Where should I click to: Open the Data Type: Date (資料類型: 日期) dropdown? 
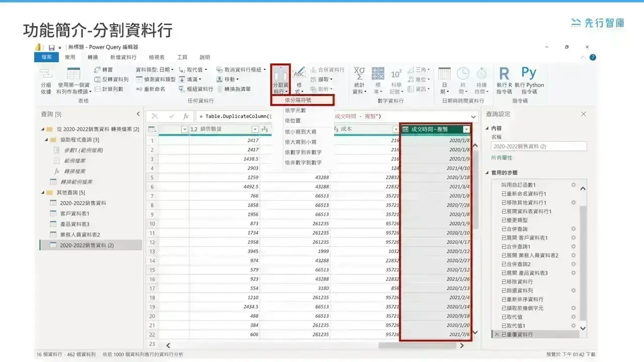click(x=155, y=70)
